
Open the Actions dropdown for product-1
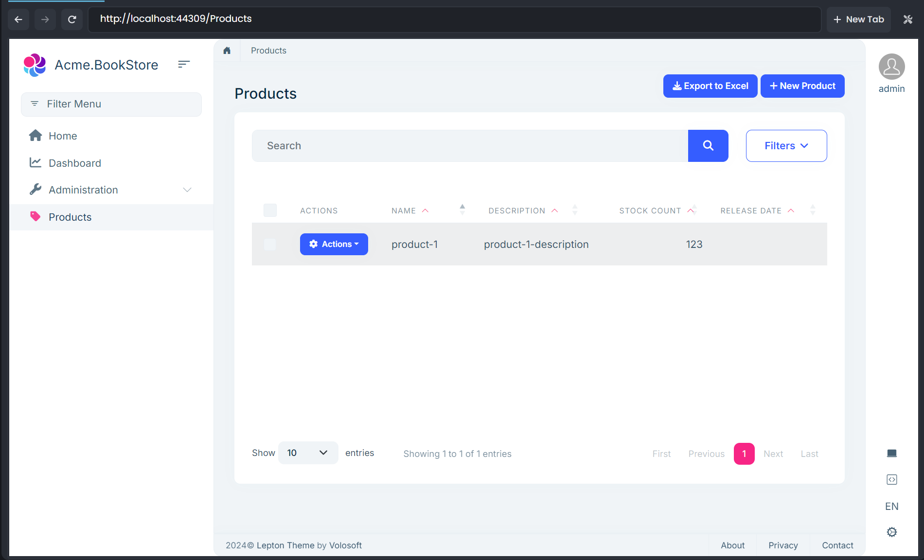click(334, 244)
